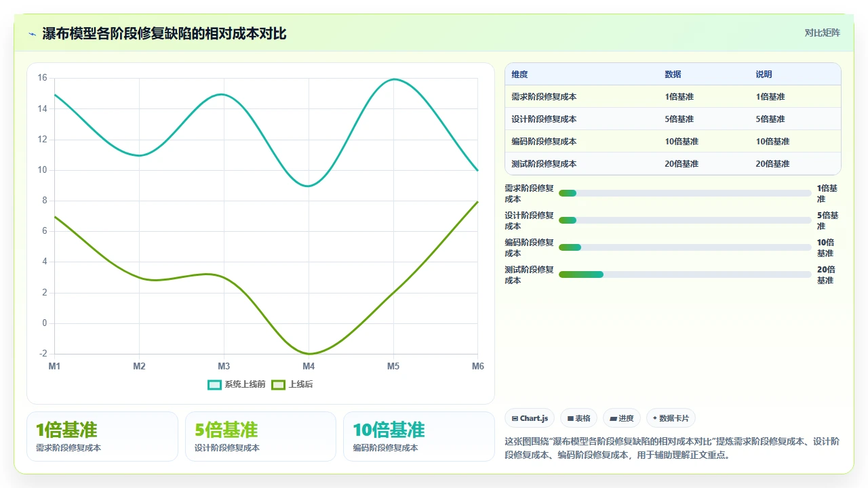Screen dimensions: 868x488
Task: Click the 系统上线前 legend label
Action: pos(245,384)
